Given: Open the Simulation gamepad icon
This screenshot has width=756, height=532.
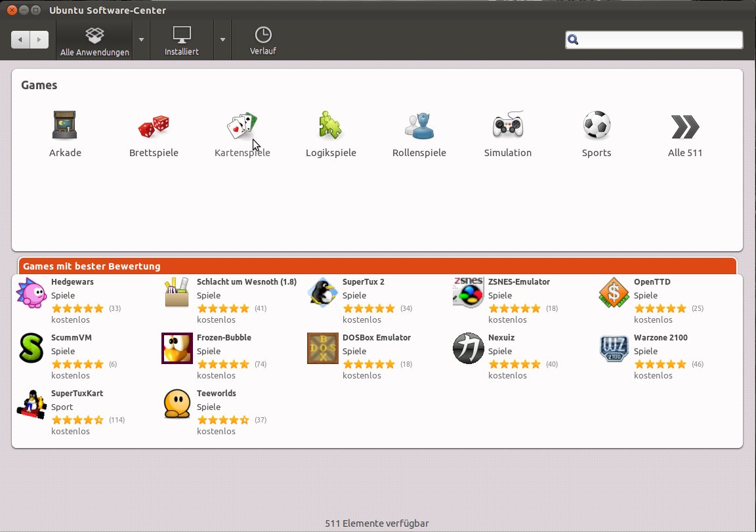Looking at the screenshot, I should pyautogui.click(x=508, y=125).
